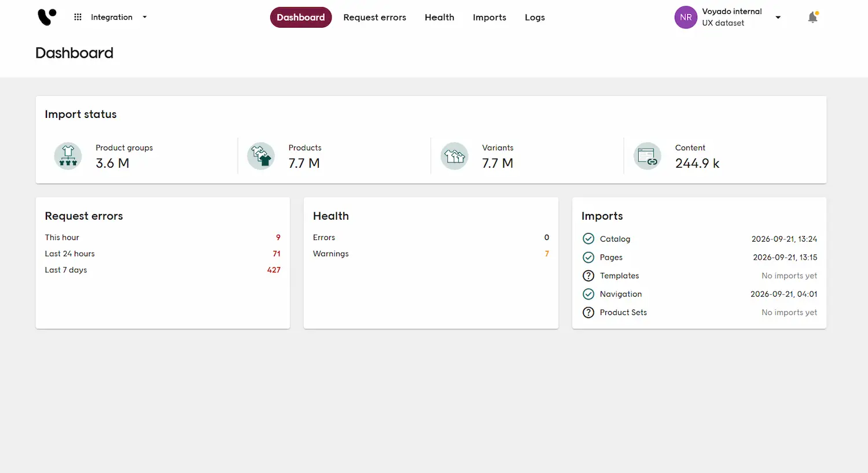This screenshot has width=868, height=473.
Task: Open the Logs tab
Action: [x=535, y=17]
